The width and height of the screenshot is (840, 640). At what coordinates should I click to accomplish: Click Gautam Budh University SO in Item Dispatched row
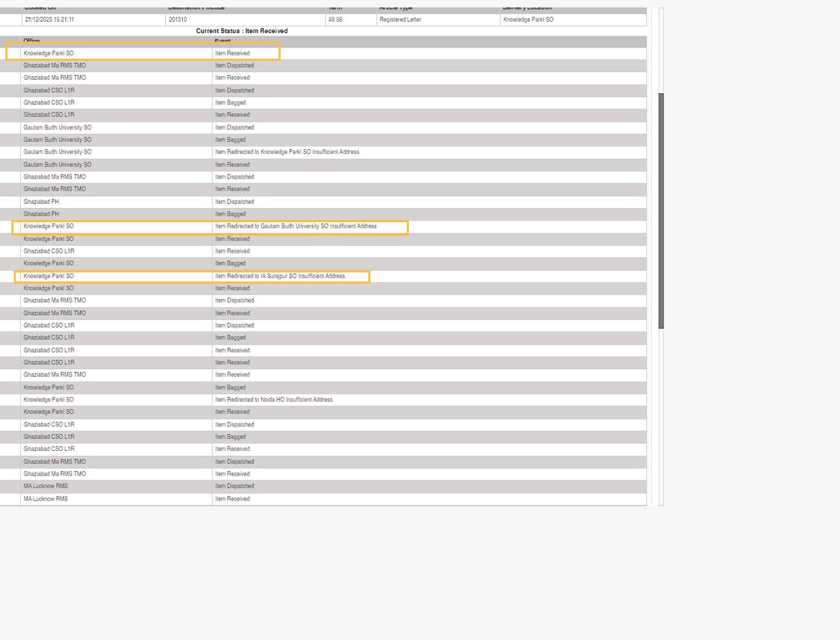57,127
